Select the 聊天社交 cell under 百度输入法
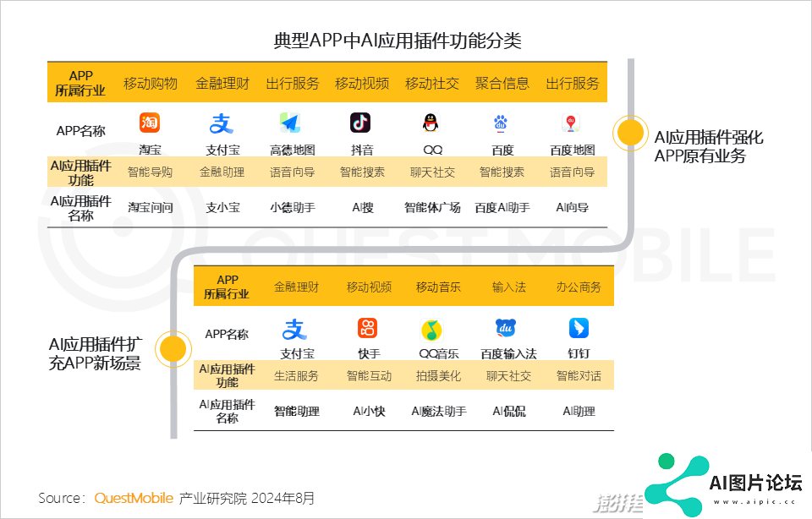The image size is (812, 519). [x=508, y=376]
